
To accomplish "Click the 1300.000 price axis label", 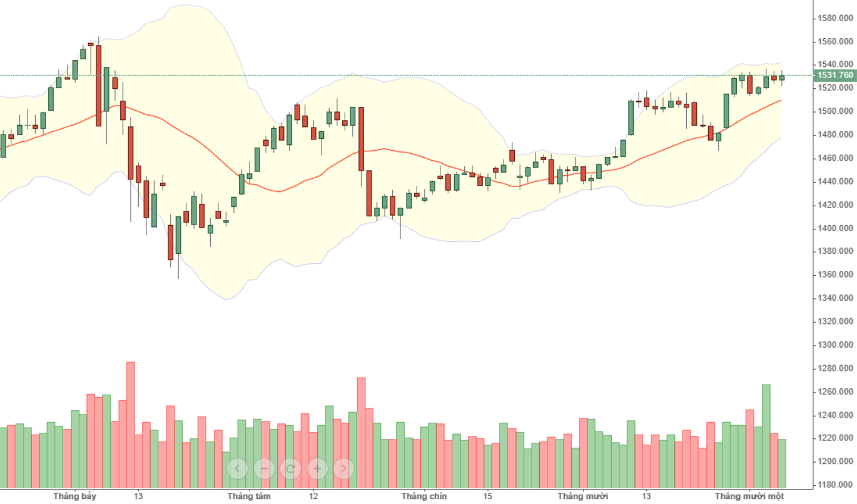I will tap(835, 345).
